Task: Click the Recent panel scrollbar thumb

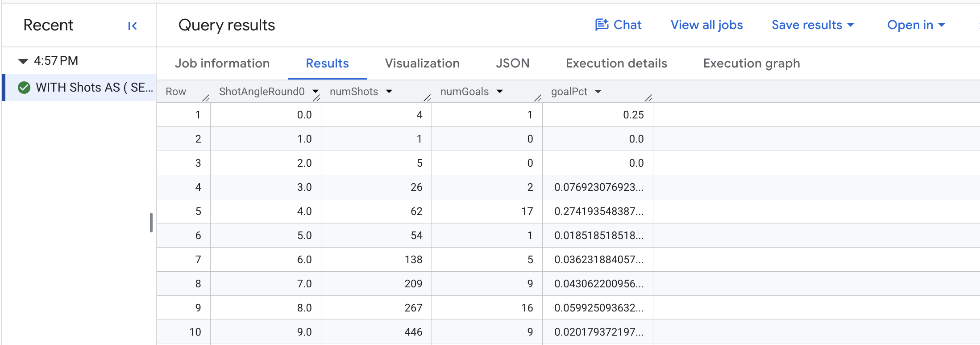Action: (x=151, y=223)
